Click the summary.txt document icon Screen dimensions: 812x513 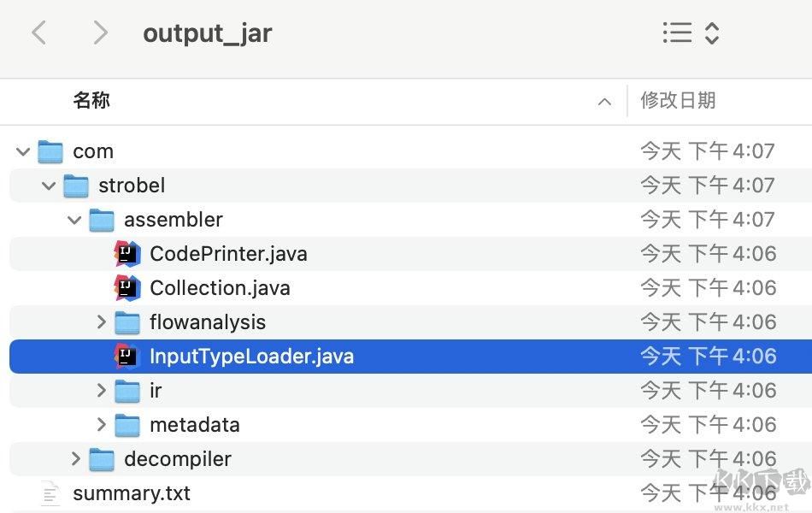pos(50,494)
